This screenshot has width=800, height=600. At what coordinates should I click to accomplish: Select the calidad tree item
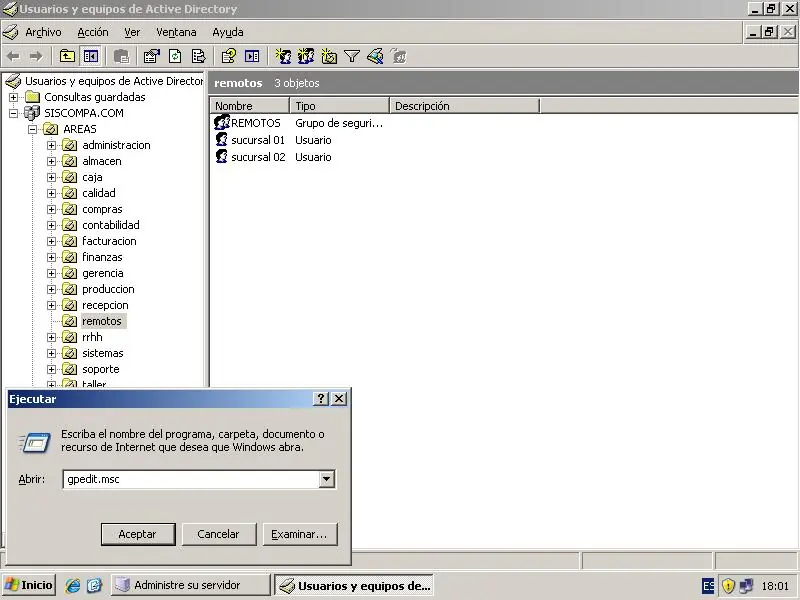(x=99, y=193)
